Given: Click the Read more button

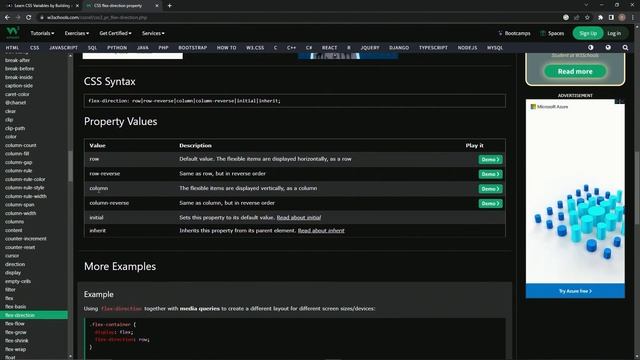Looking at the screenshot, I should point(575,71).
